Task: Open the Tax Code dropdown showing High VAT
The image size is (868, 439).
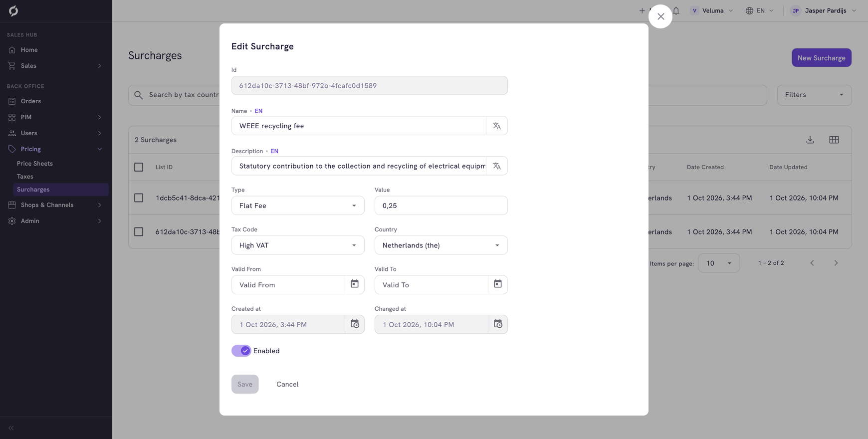Action: (x=298, y=245)
